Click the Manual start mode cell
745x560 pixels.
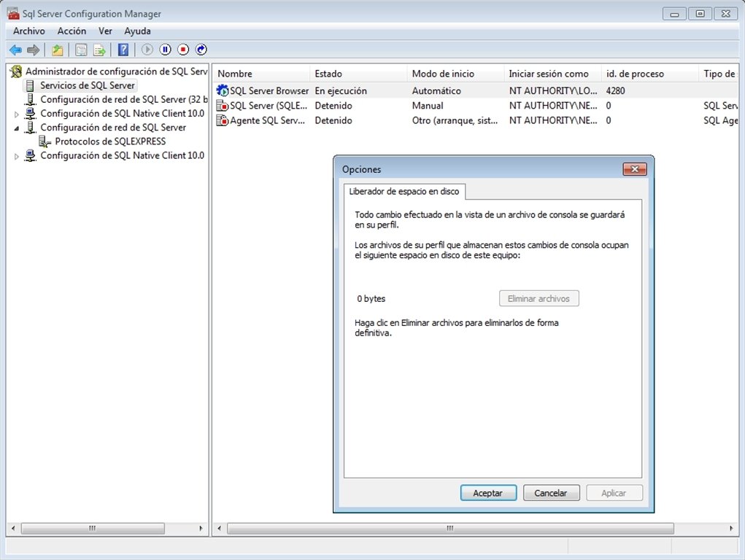(x=428, y=106)
